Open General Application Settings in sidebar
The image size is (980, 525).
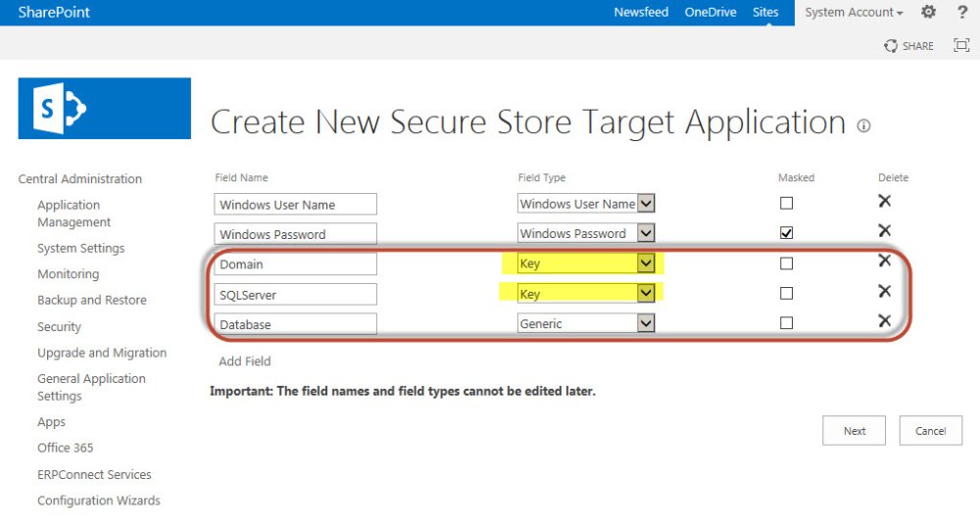[x=91, y=387]
